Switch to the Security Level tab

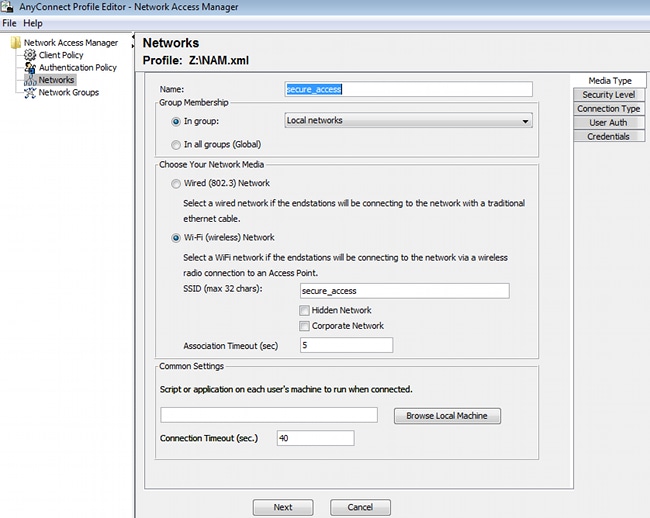[x=609, y=95]
